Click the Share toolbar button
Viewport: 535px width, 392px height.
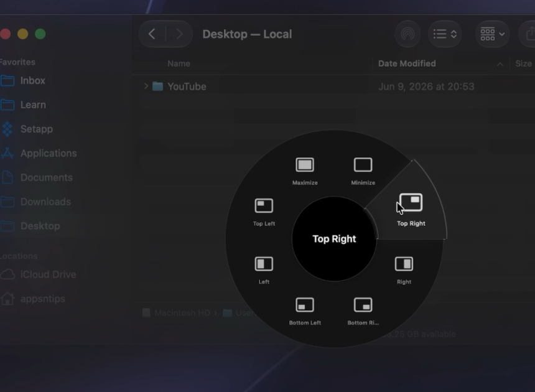528,34
